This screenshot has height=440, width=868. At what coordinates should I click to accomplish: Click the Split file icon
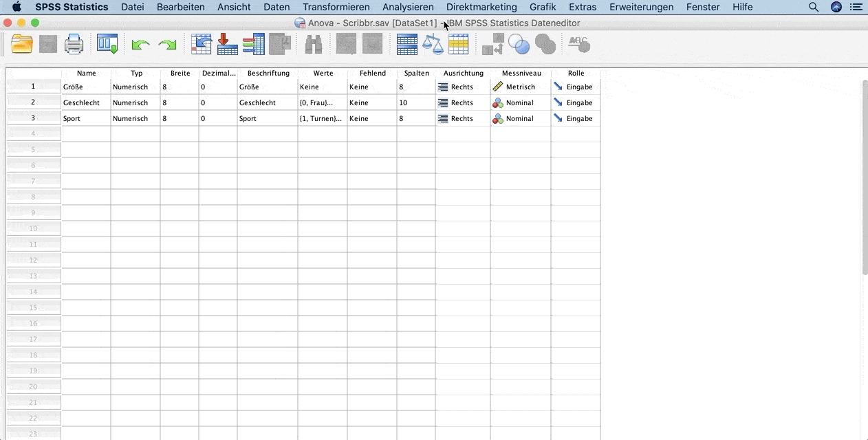tap(407, 45)
